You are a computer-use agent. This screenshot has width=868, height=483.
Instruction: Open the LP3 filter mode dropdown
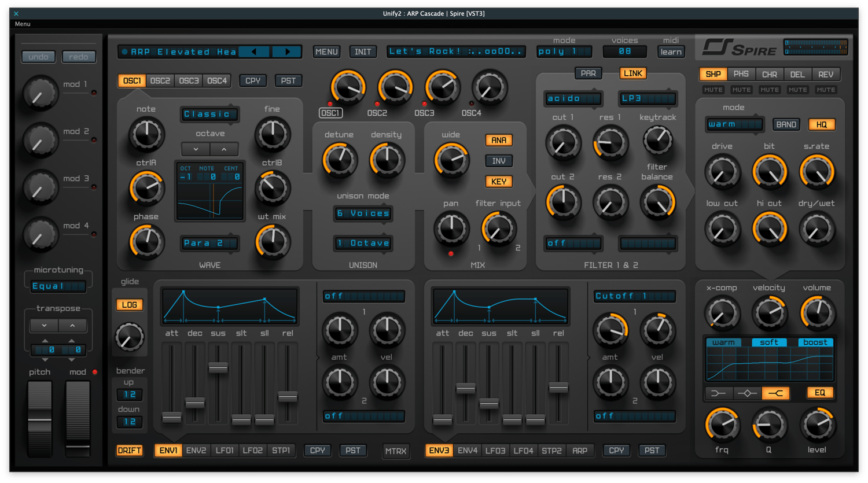[648, 98]
